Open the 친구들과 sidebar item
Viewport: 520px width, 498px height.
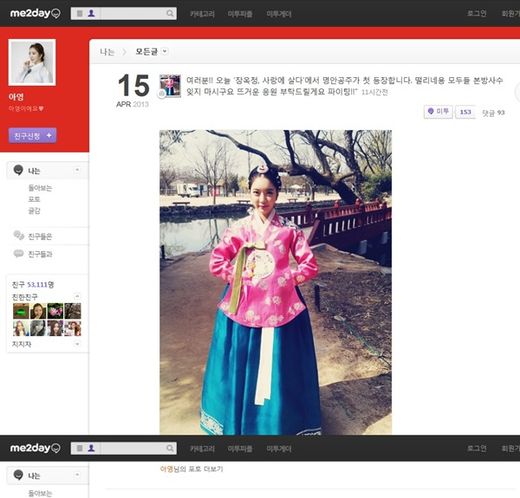(x=40, y=254)
